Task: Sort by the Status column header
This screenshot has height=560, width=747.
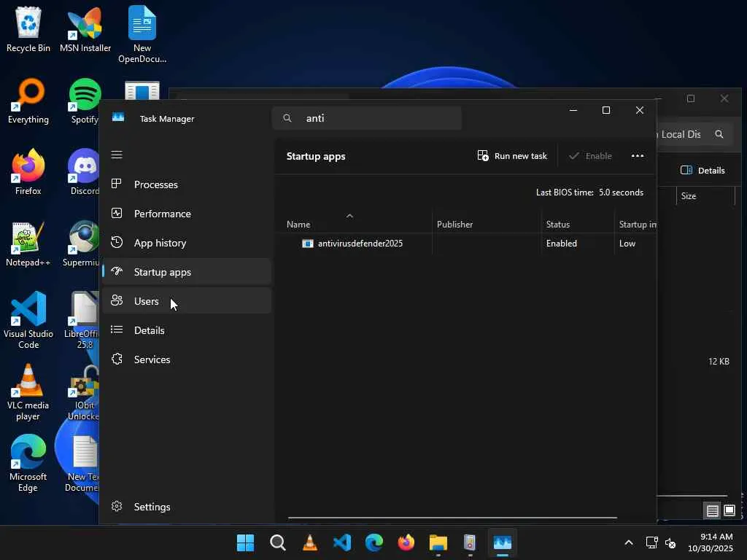Action: click(558, 225)
